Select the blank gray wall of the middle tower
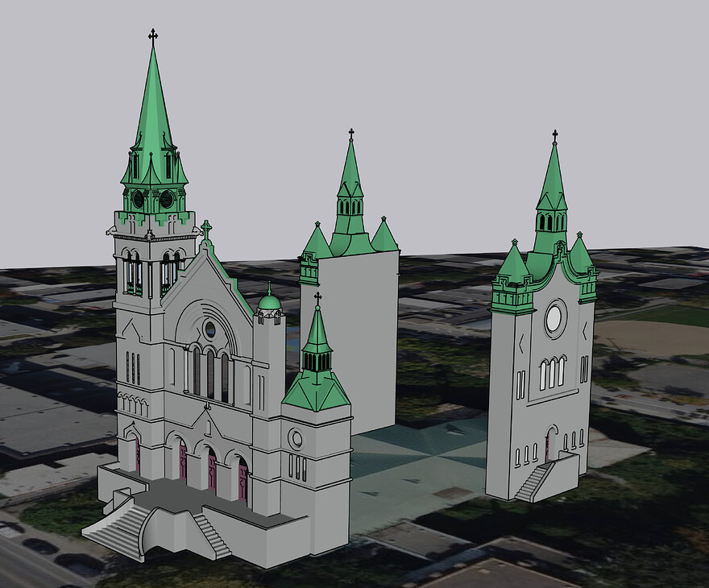This screenshot has height=588, width=709. tap(357, 343)
